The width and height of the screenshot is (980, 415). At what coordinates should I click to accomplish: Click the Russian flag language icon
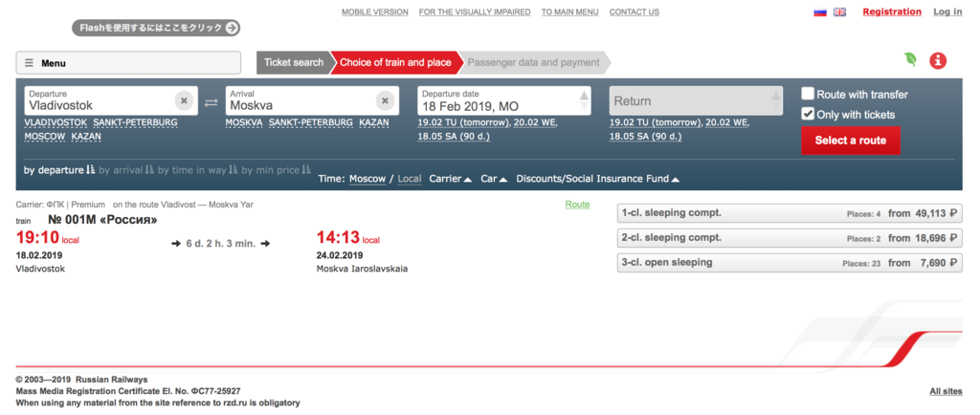(819, 11)
